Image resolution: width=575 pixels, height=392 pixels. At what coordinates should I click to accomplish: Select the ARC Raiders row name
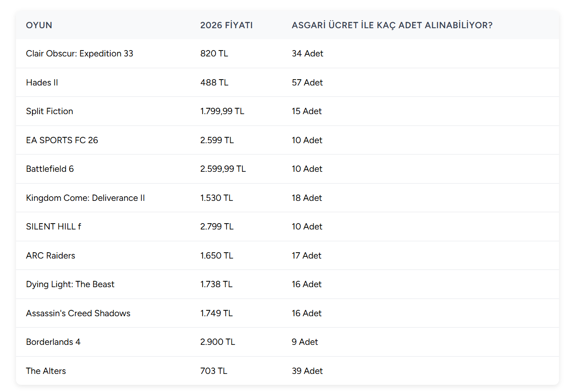click(x=51, y=256)
